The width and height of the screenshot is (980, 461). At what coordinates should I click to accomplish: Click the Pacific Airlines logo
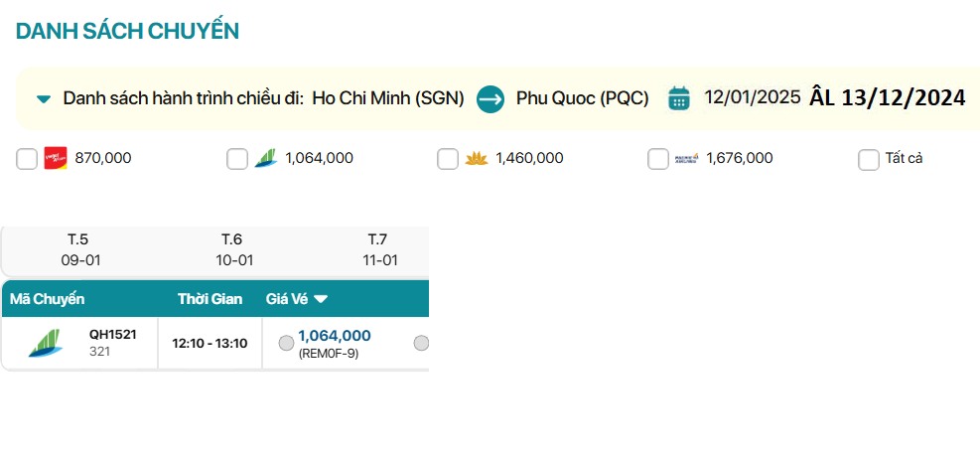687,158
